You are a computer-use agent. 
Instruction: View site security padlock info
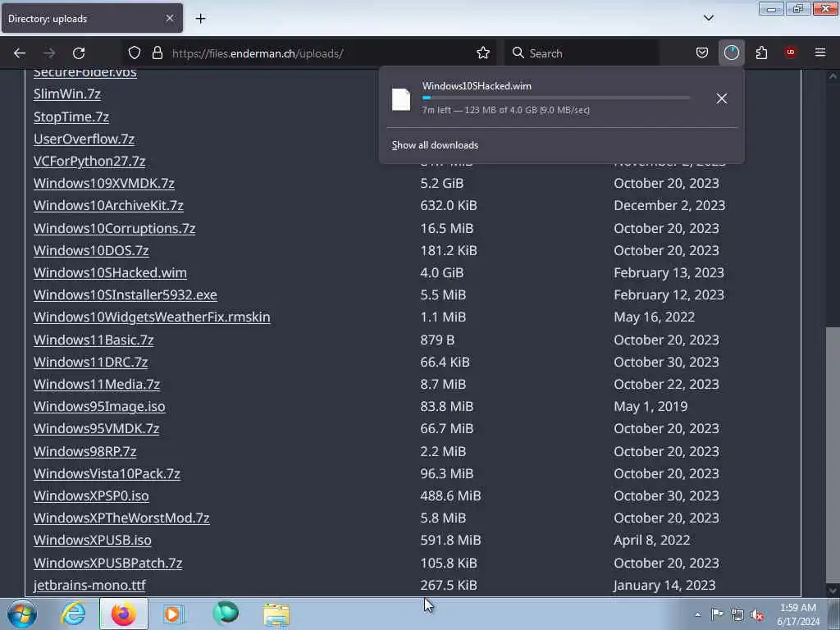(x=157, y=53)
